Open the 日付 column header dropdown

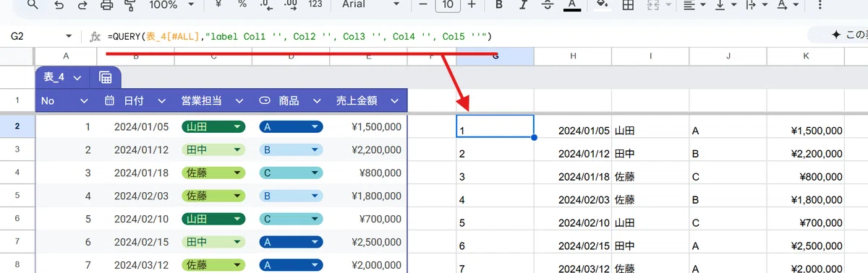[161, 101]
